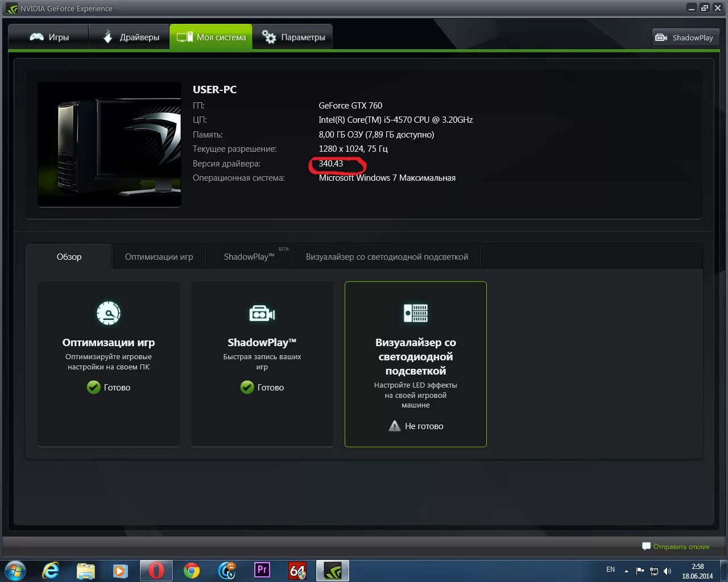Image resolution: width=728 pixels, height=582 pixels.
Task: Click the monitor icon on Моя система tab
Action: click(184, 37)
